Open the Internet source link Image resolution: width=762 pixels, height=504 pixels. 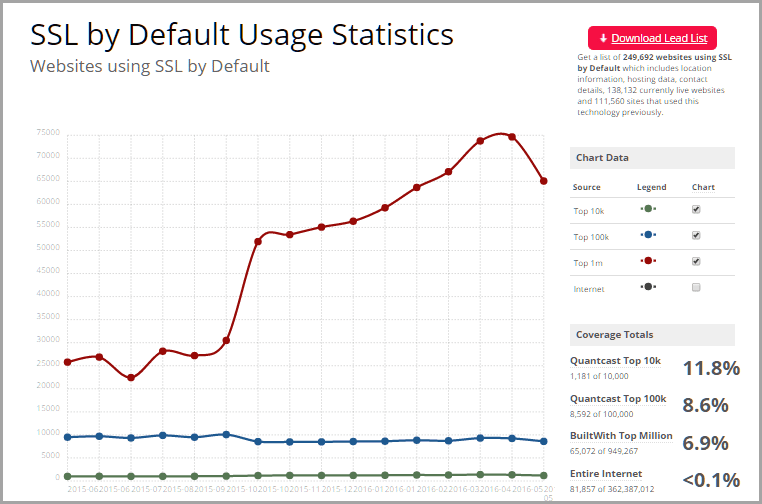tap(589, 289)
